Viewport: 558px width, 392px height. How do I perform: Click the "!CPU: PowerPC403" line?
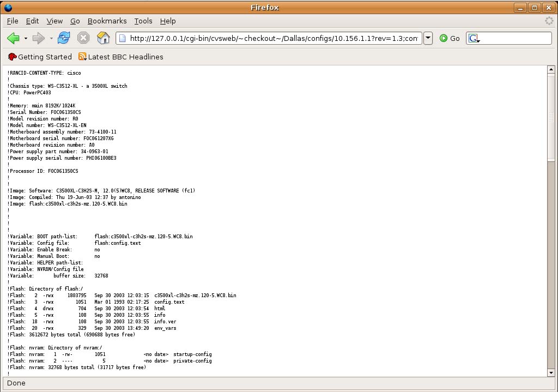click(29, 93)
